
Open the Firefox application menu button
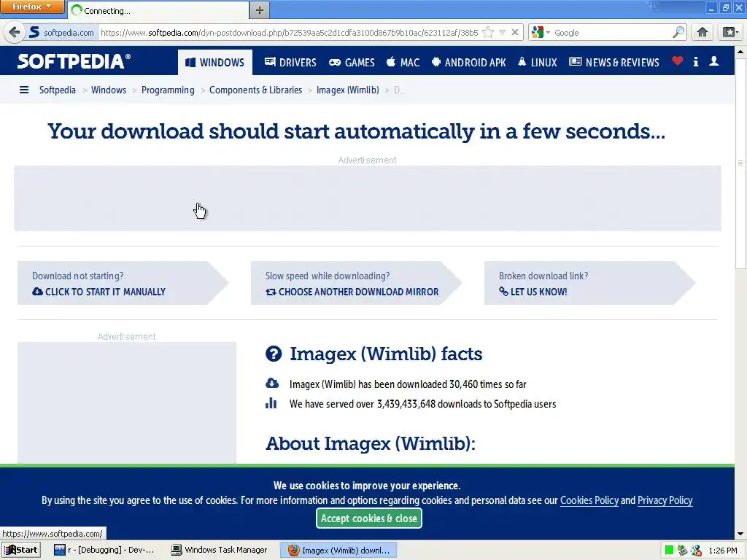coord(32,7)
